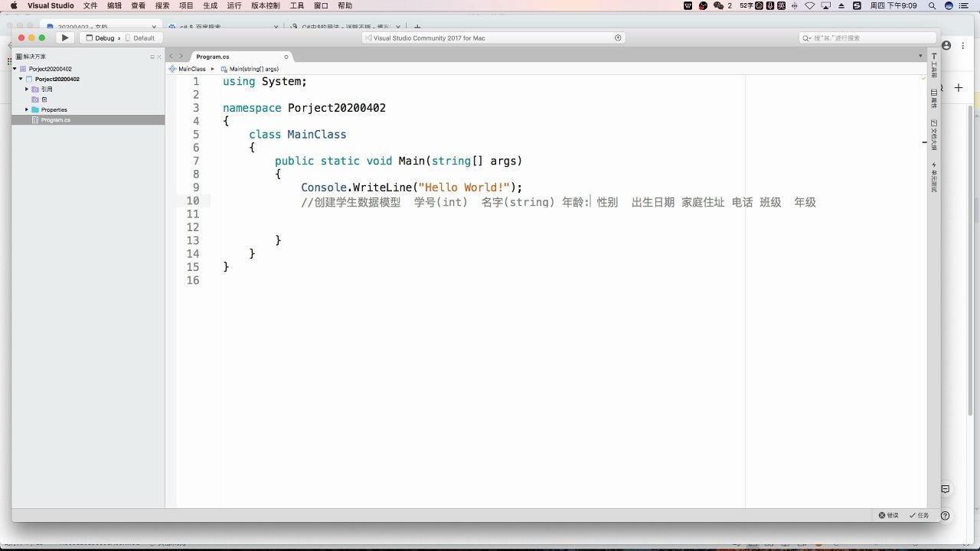This screenshot has height=551, width=980.
Task: Run the project with the play button
Action: (x=65, y=37)
